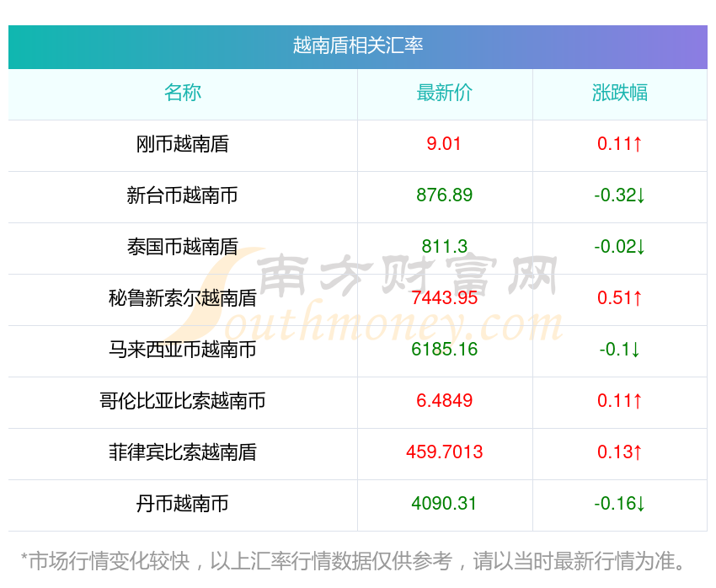
Task: Click the change value -0.02↓
Action: [x=620, y=247]
